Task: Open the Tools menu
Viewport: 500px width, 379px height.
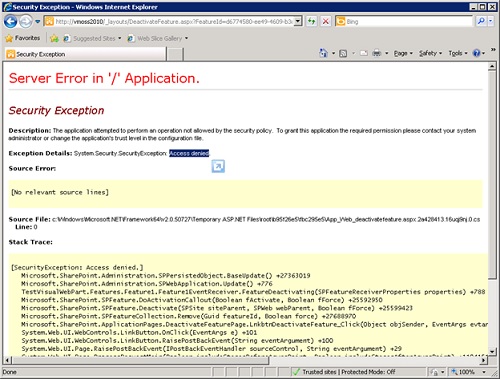Action: pyautogui.click(x=458, y=53)
